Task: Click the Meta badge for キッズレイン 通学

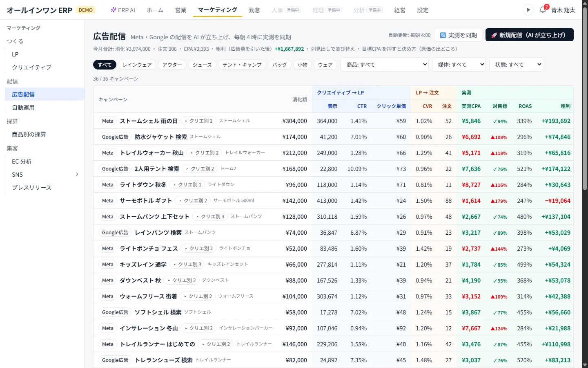Action: tap(108, 265)
